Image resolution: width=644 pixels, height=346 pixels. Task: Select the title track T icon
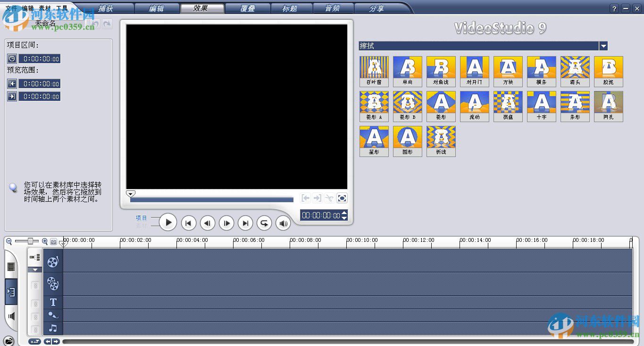(53, 302)
